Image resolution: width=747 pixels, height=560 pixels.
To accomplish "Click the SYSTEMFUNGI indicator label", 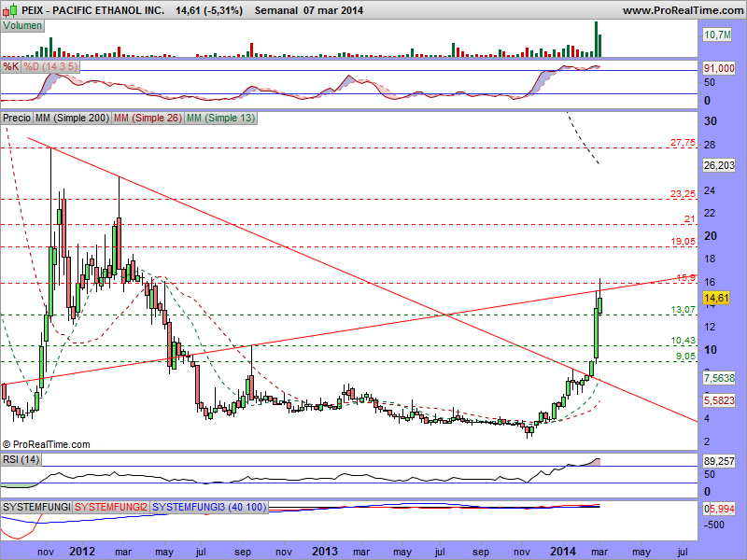I will click(36, 507).
